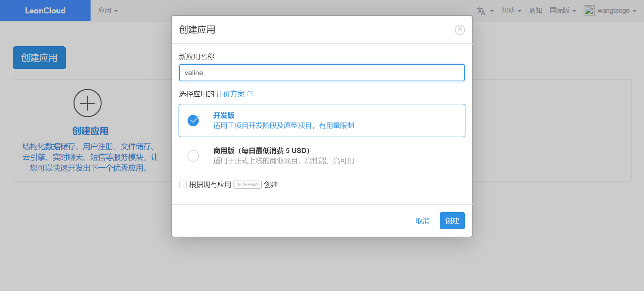Click external link icon beside 计价方案
This screenshot has width=644, height=291.
pos(250,94)
